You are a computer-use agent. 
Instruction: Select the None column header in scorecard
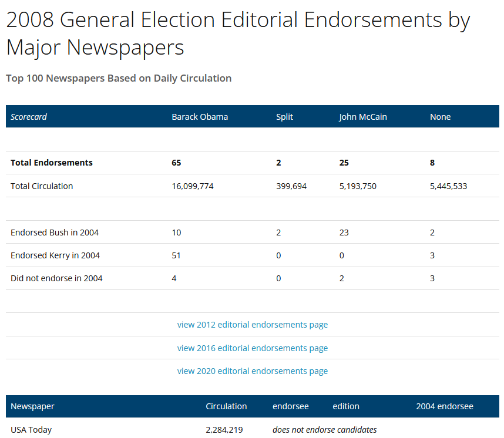click(440, 117)
